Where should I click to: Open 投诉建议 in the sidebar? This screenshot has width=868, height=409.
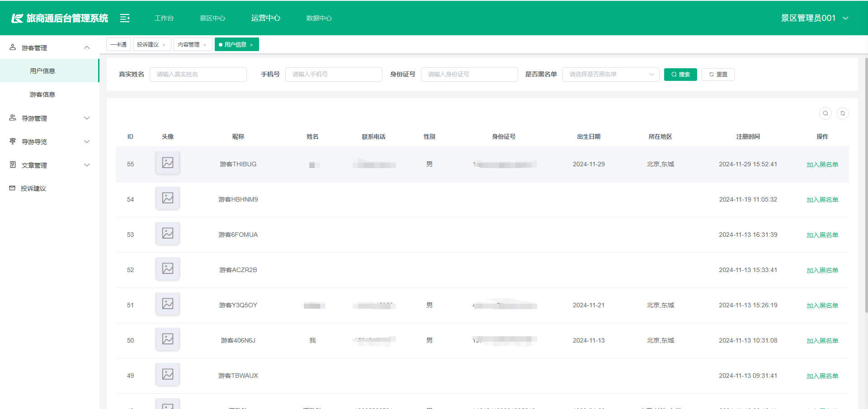pos(50,188)
